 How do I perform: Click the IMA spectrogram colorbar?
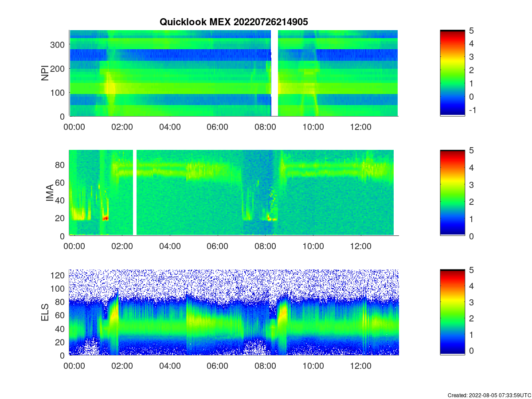click(452, 193)
